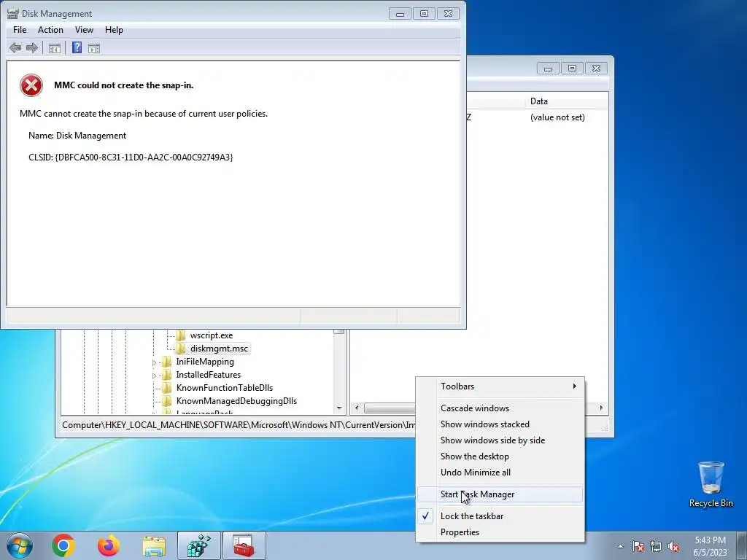Expand the IniFileMapping registry key
This screenshot has height=560, width=747.
point(154,362)
